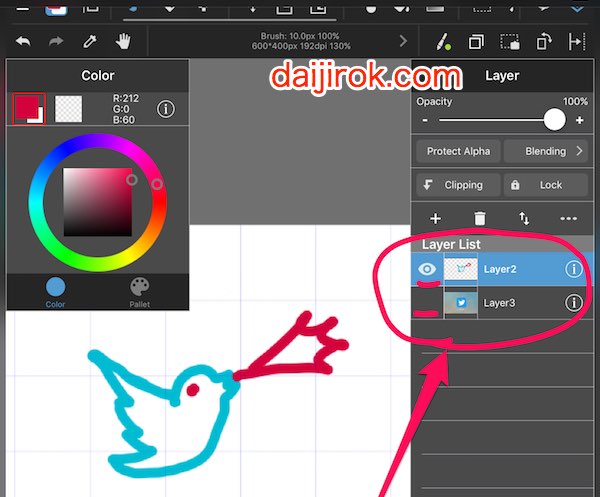Tap the R:212 color value readout
Screen dimensions: 600x497
coord(126,98)
